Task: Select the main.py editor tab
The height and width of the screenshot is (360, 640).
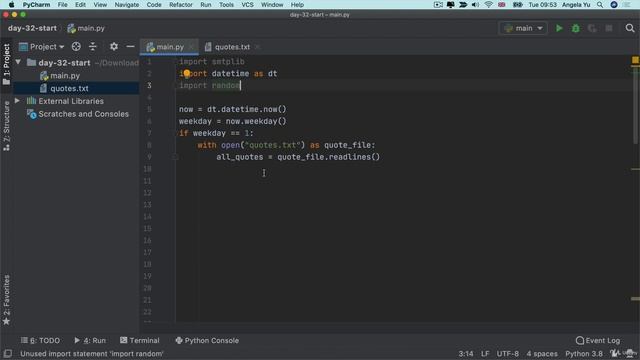Action: [170, 47]
